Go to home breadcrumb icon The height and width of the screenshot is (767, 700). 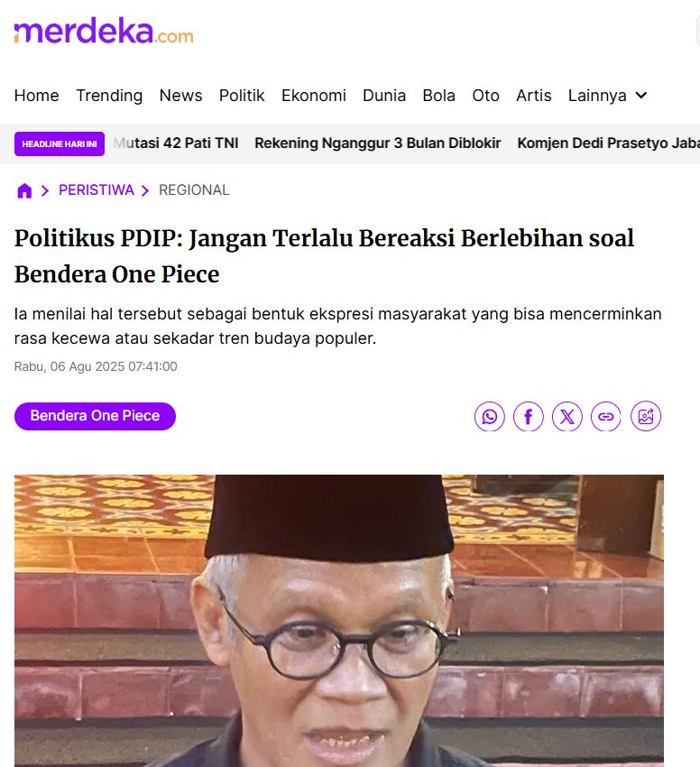click(24, 190)
